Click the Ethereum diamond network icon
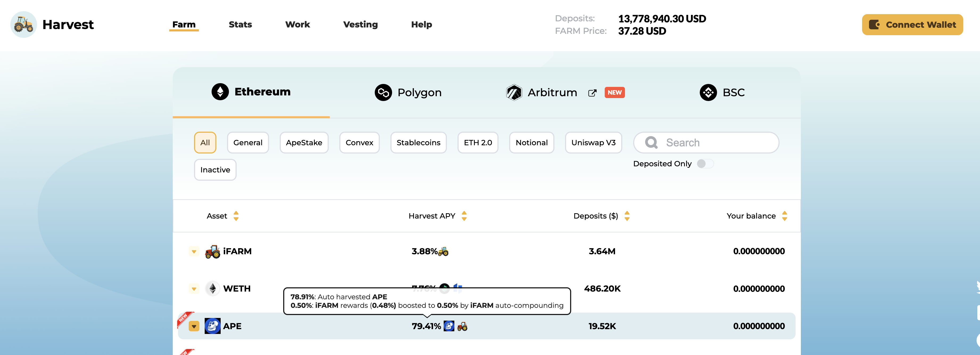980x355 pixels. click(220, 92)
